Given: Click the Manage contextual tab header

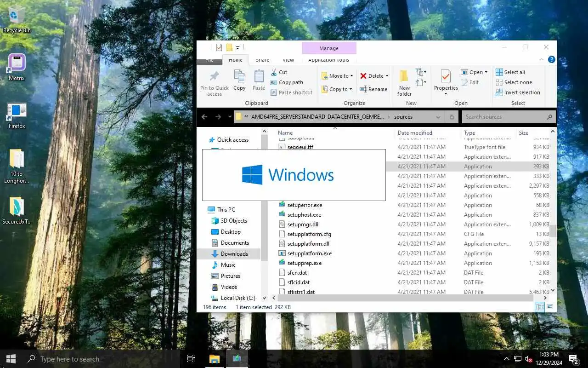Looking at the screenshot, I should tap(329, 48).
